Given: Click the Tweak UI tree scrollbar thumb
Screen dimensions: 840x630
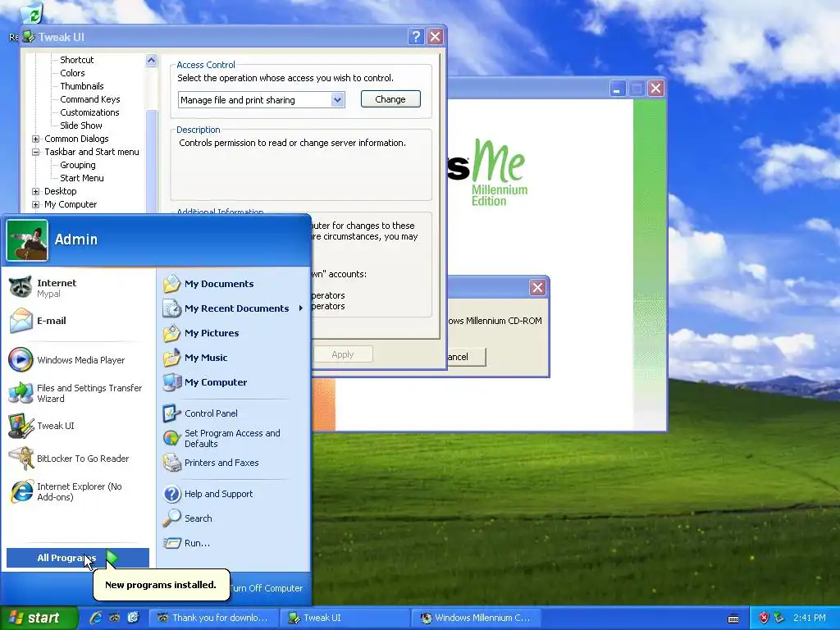Looking at the screenshot, I should pos(152,161).
